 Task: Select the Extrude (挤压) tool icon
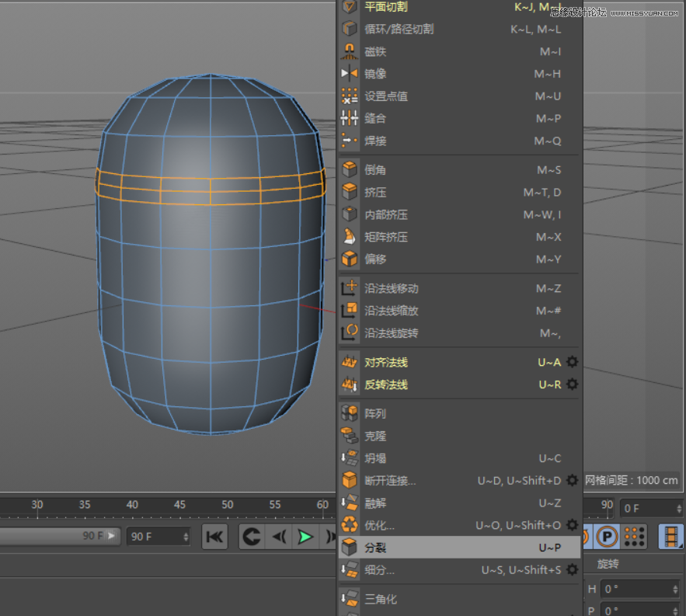click(x=350, y=192)
